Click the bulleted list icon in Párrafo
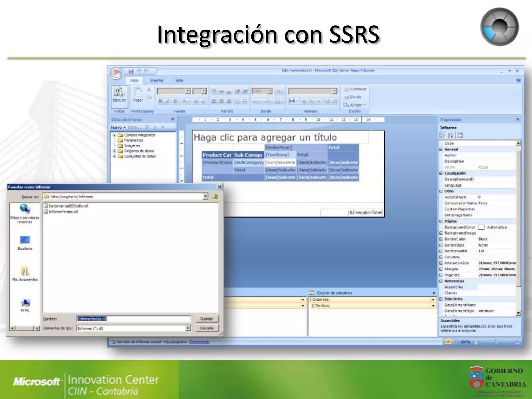The width and height of the screenshot is (532, 399). [x=237, y=101]
